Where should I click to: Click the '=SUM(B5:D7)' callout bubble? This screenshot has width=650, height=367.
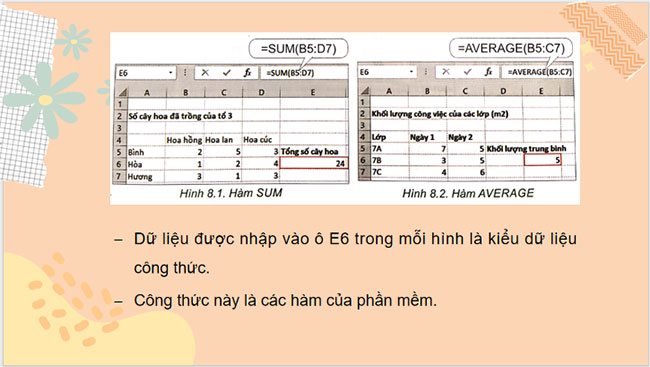click(298, 49)
